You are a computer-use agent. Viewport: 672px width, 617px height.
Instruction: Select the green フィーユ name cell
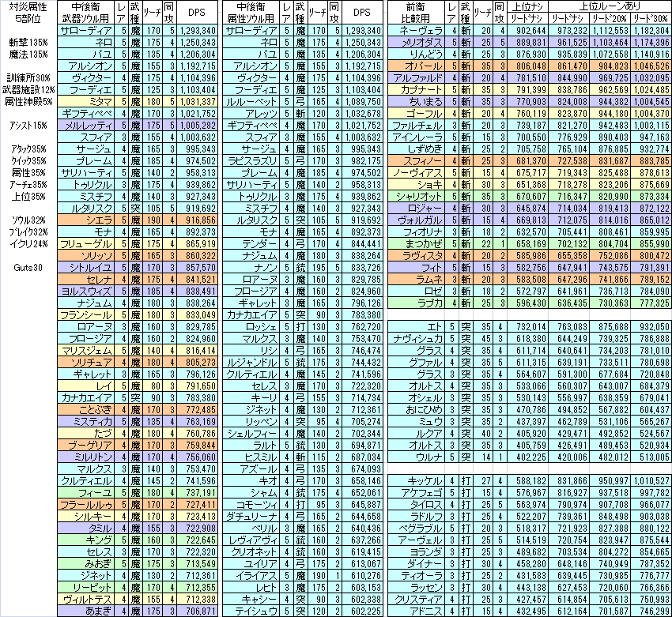tap(85, 493)
